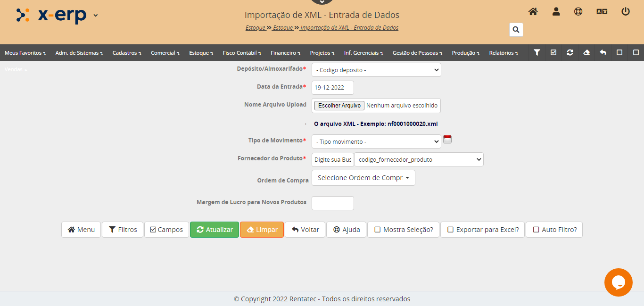Open the orange chat bubble widget

point(618,282)
